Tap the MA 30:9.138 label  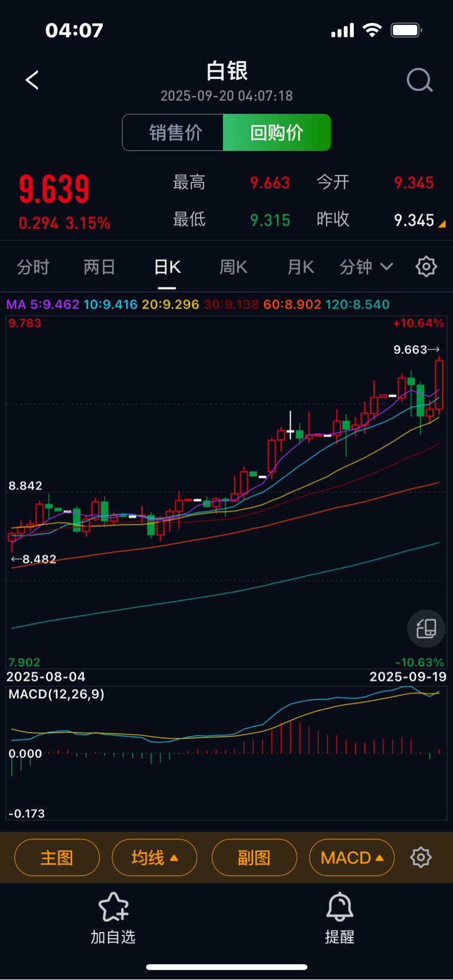click(x=231, y=305)
